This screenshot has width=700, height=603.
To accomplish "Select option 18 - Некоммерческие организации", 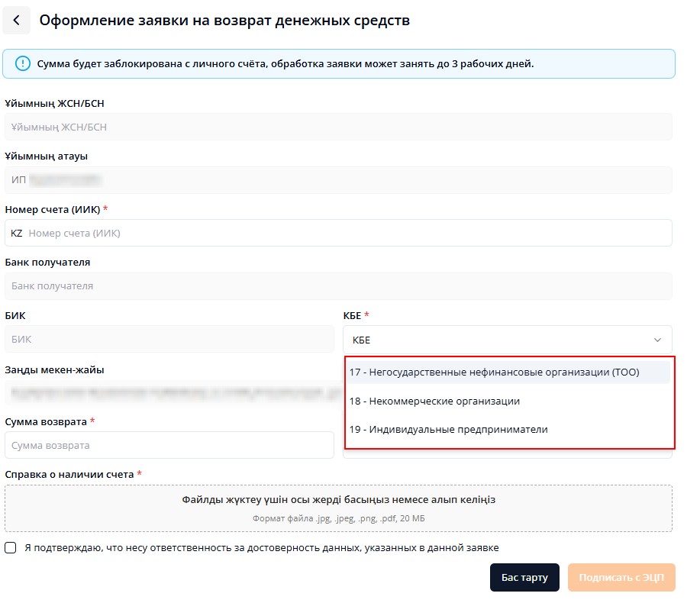I will coord(509,401).
